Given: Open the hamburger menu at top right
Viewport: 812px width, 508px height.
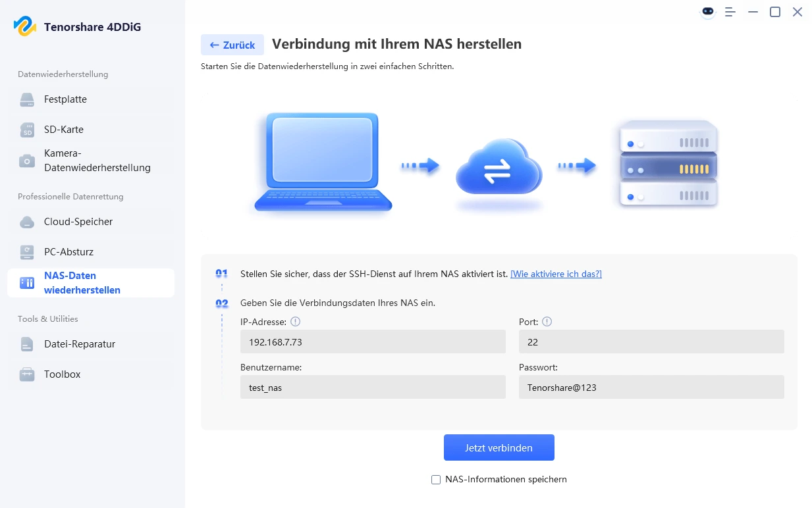Looking at the screenshot, I should (x=730, y=12).
